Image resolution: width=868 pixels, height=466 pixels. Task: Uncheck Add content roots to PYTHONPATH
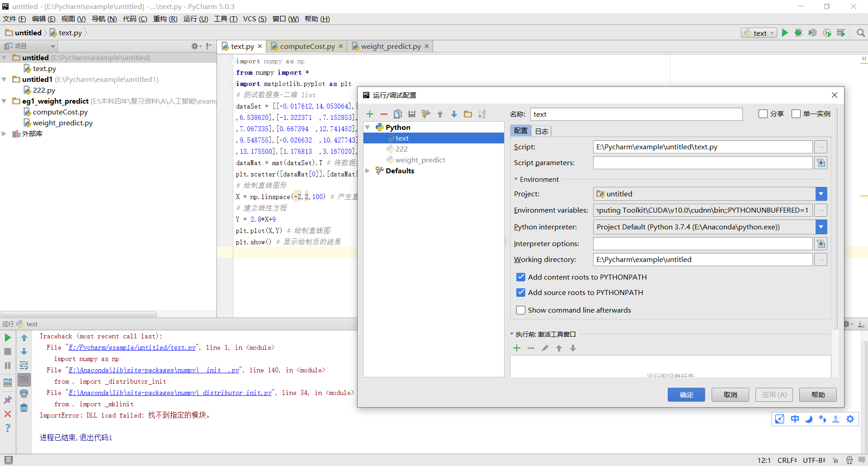[x=521, y=277]
